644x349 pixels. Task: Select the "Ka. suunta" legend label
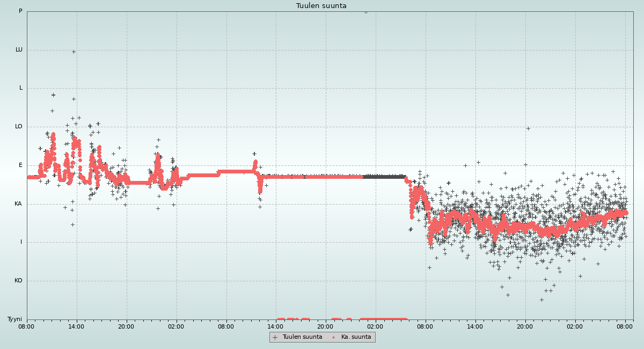pos(356,337)
